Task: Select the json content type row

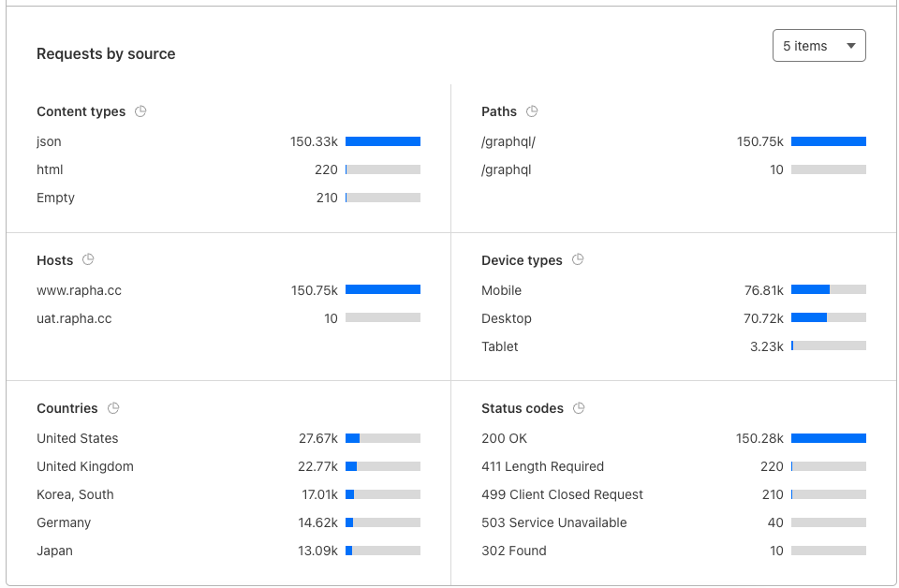Action: coord(49,141)
